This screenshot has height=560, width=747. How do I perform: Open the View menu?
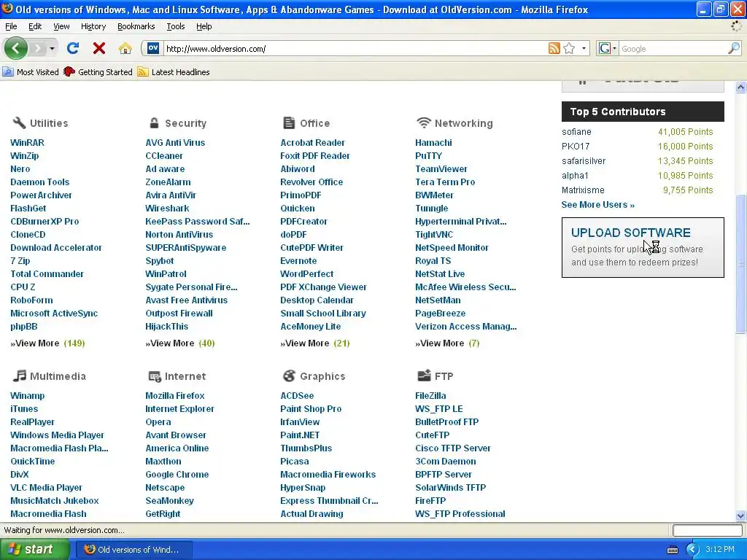[x=61, y=26]
